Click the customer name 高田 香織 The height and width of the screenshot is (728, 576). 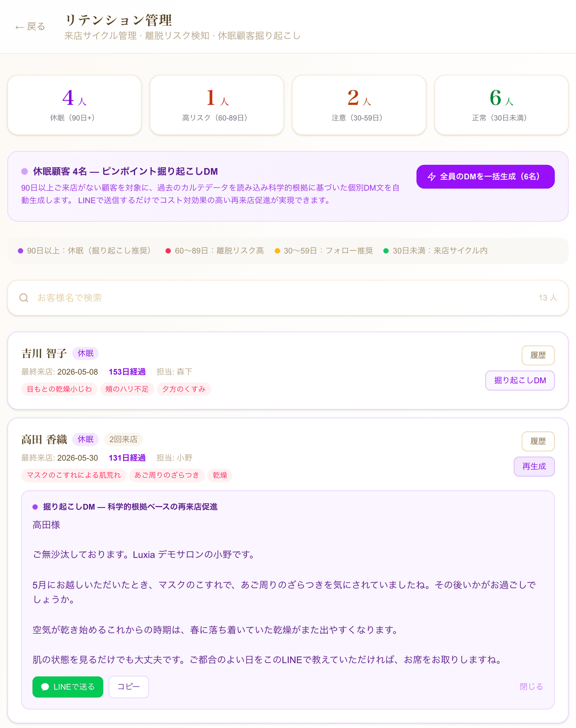tap(44, 439)
